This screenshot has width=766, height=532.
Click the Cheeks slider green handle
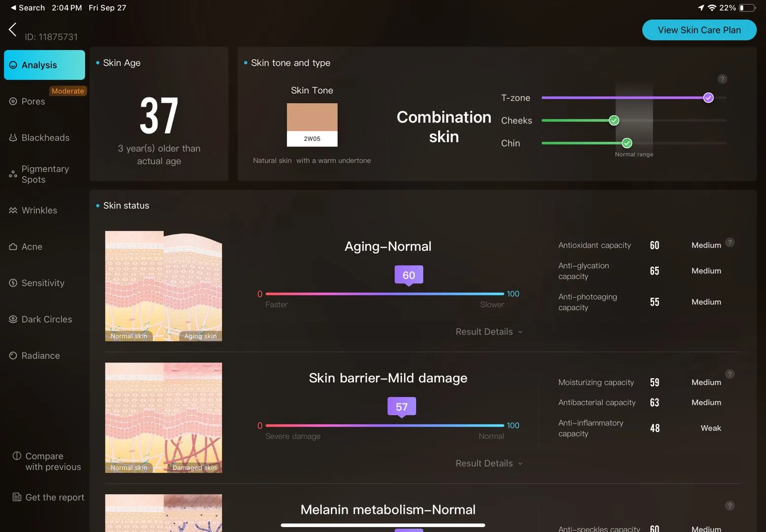614,120
